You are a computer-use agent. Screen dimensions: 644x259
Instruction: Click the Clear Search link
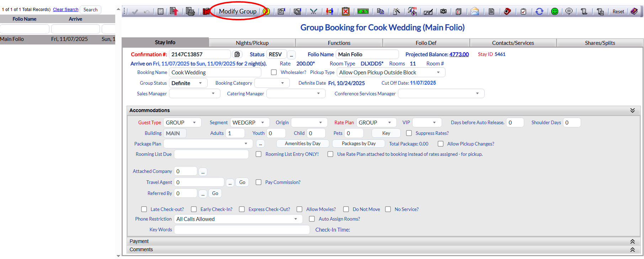tap(66, 10)
